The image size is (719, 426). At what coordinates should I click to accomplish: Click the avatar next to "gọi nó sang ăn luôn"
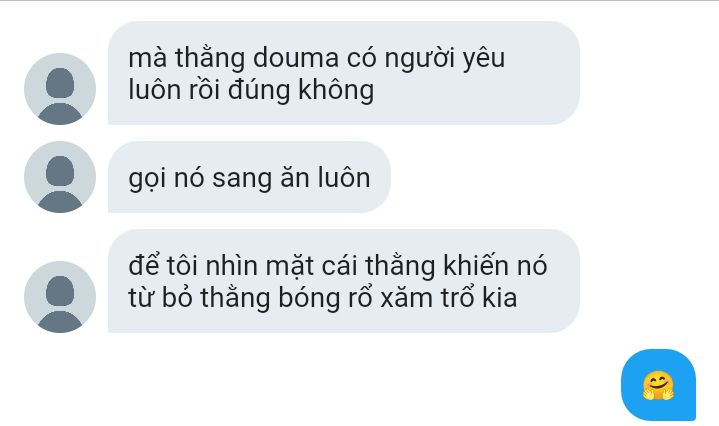60,177
